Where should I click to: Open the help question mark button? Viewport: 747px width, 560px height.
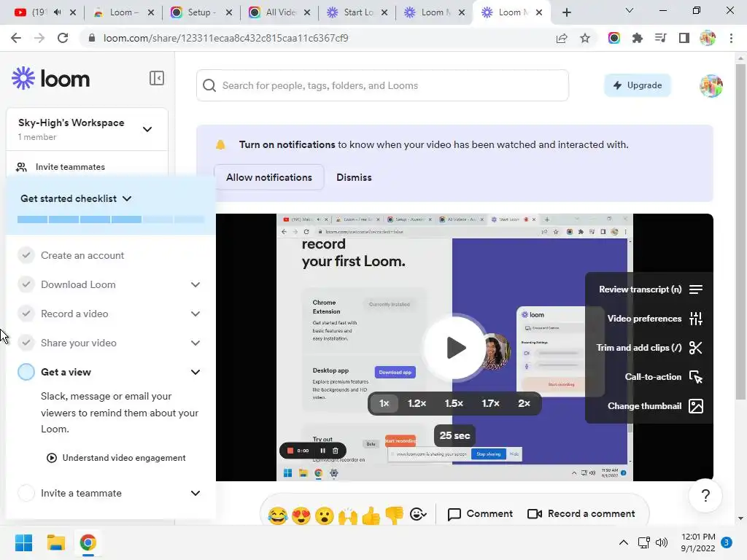(x=705, y=496)
